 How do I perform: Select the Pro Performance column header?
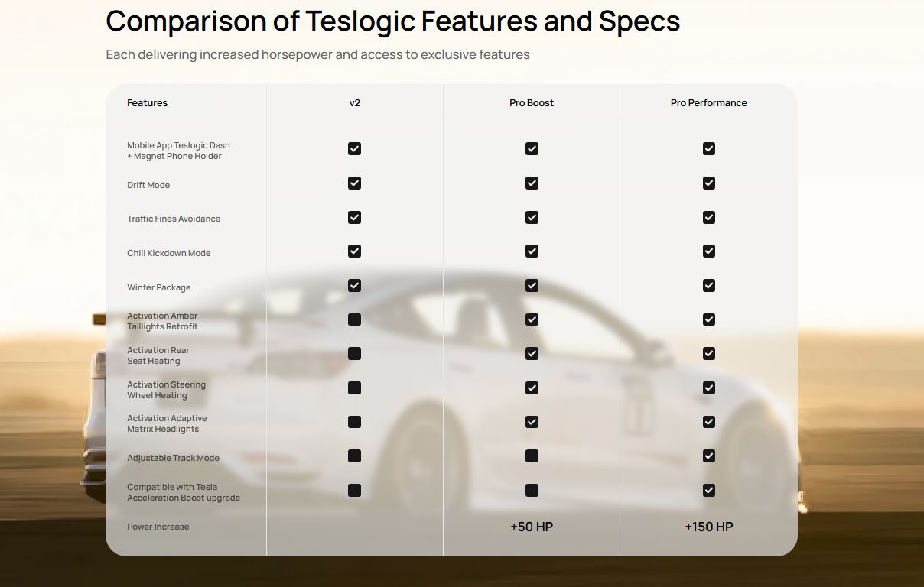click(x=709, y=103)
